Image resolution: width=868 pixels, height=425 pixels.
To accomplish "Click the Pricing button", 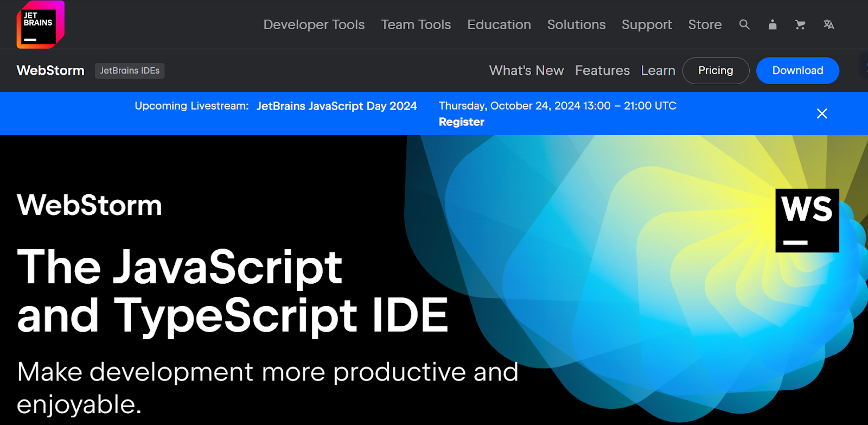I will 716,71.
